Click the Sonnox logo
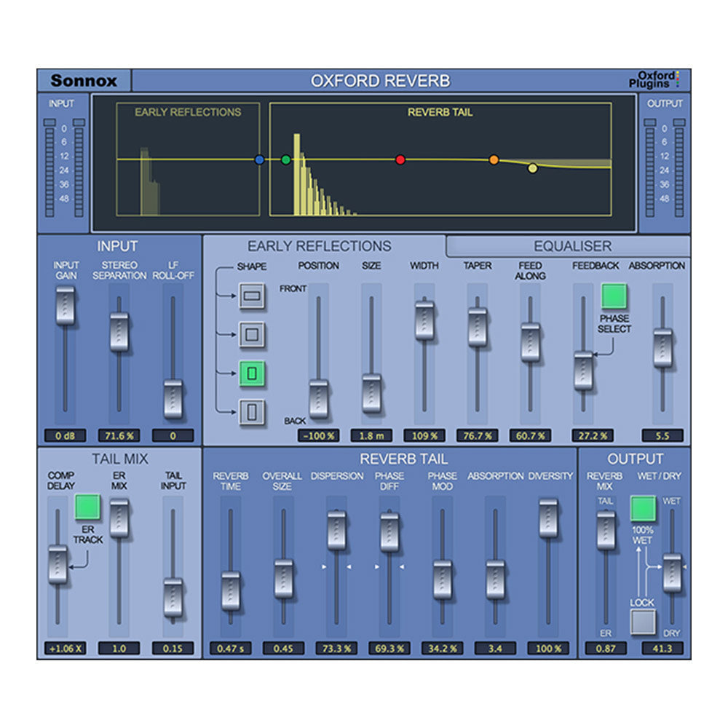 [86, 79]
